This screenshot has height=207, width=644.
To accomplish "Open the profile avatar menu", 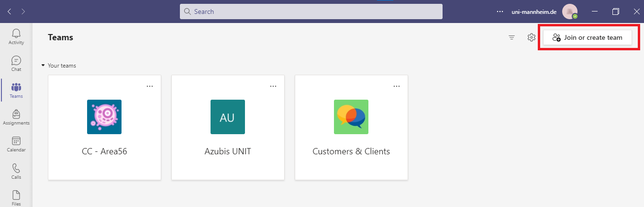I will [x=570, y=11].
